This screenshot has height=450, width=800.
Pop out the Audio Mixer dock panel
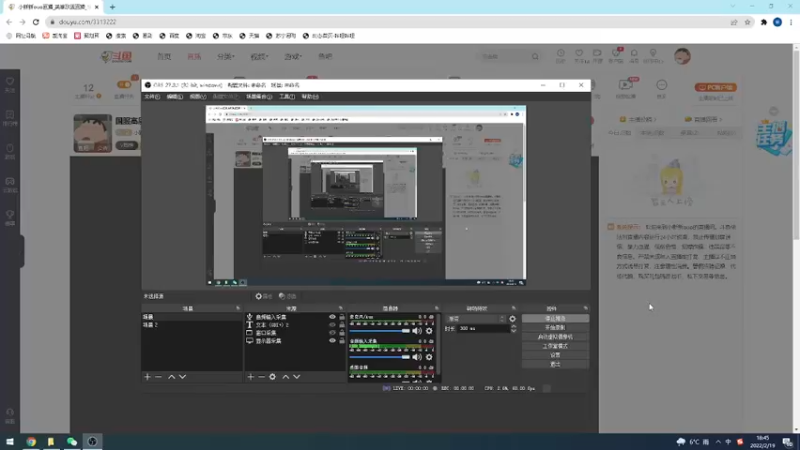[x=436, y=308]
